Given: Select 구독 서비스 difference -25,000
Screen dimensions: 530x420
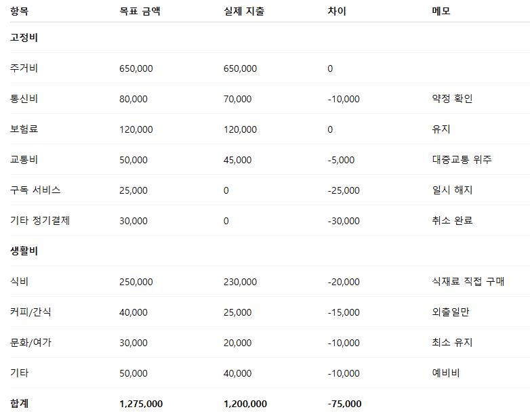Looking at the screenshot, I should [344, 190].
